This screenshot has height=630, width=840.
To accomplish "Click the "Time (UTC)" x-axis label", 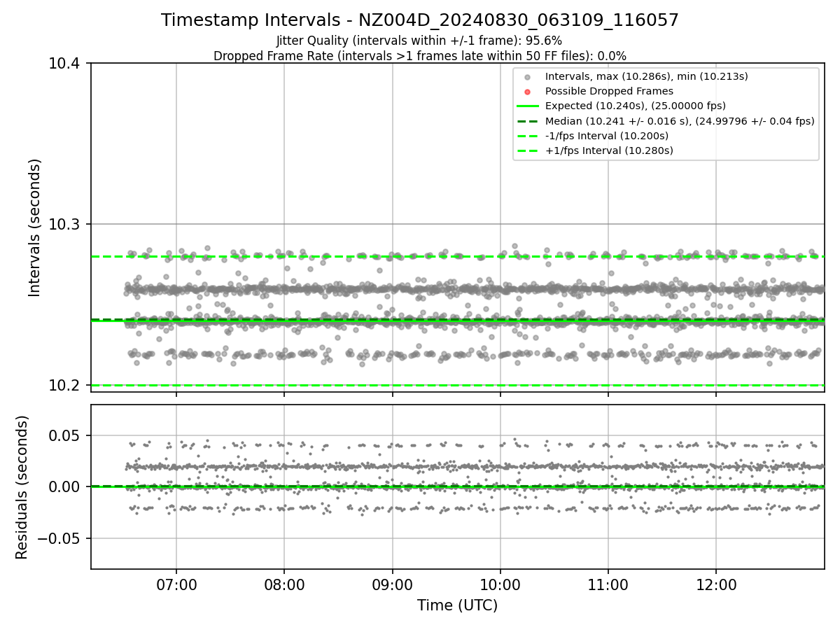I will (x=458, y=605).
